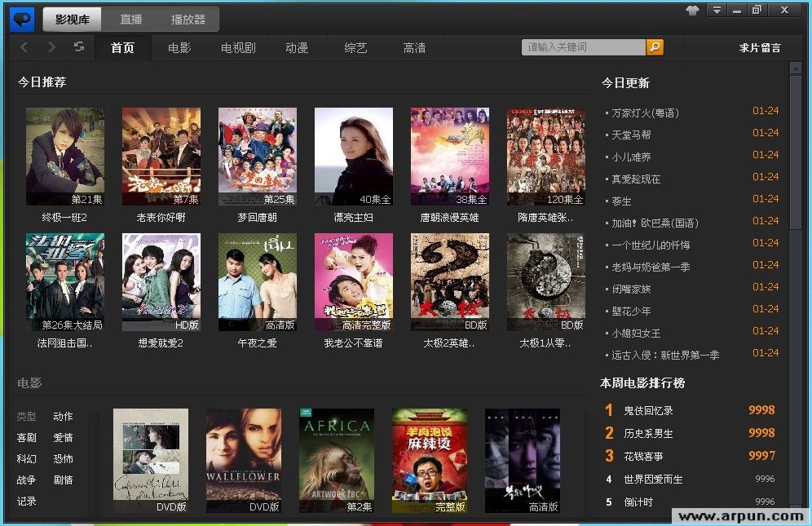The height and width of the screenshot is (526, 812).
Task: Open ranked movie 世界因爱而生
Action: point(653,480)
